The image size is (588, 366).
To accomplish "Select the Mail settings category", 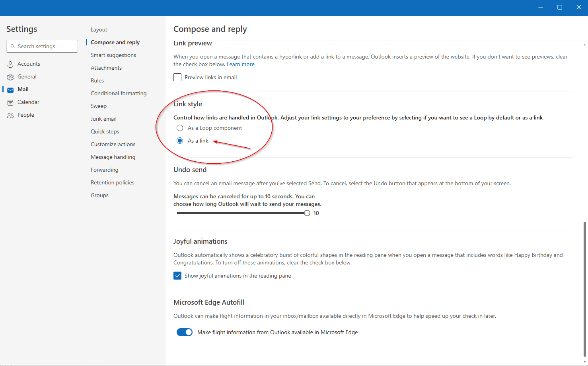I will tap(23, 89).
